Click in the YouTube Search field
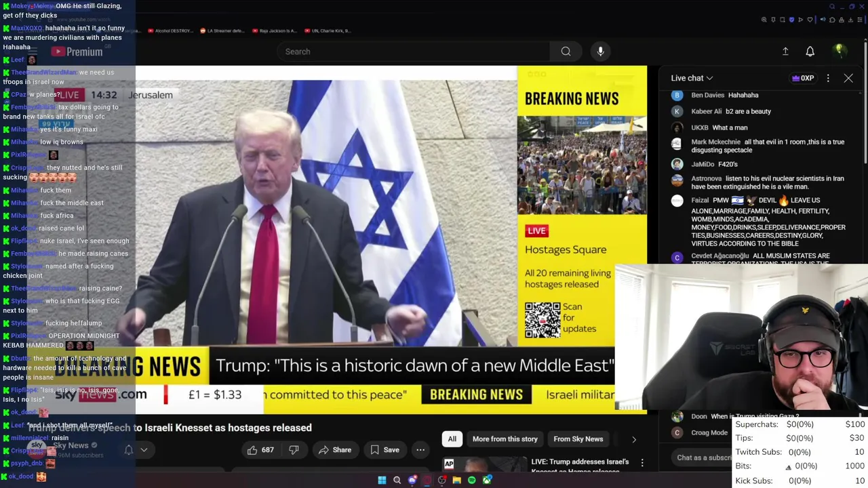Viewport: 868px width, 488px height. coord(414,52)
